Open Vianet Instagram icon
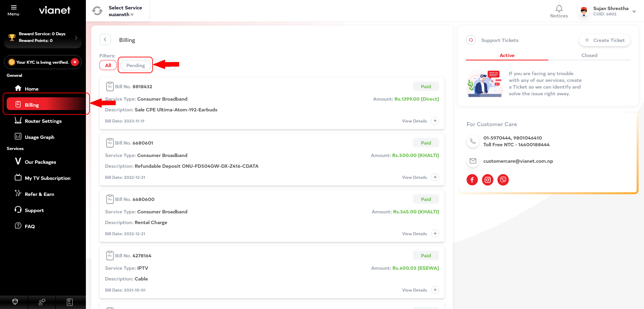Viewport: 644px width, 309px height. click(x=488, y=180)
